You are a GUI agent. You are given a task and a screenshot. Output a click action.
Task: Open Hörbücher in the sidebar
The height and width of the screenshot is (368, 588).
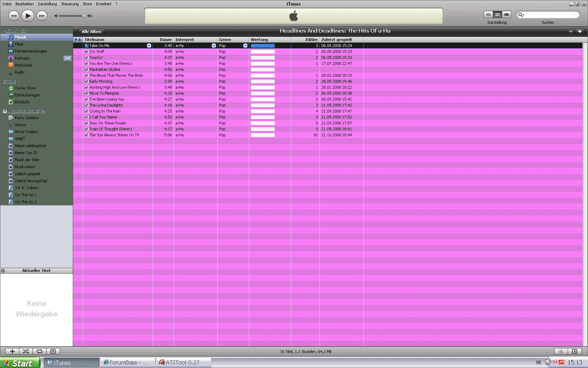(36, 65)
